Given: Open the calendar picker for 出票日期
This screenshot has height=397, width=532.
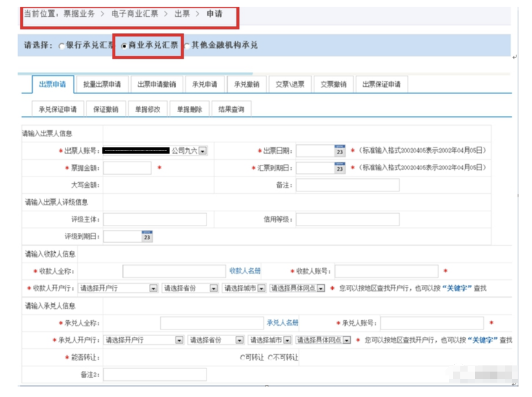Looking at the screenshot, I should coord(339,151).
